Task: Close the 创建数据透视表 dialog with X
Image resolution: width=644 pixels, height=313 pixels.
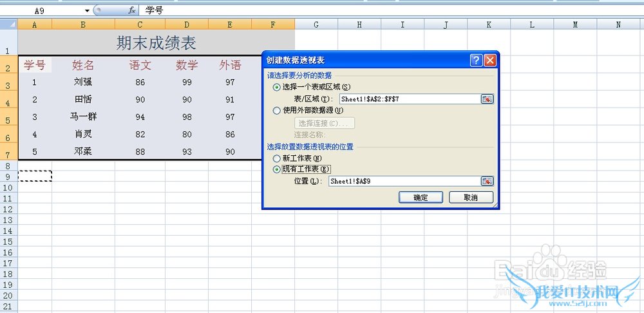Action: pos(489,61)
